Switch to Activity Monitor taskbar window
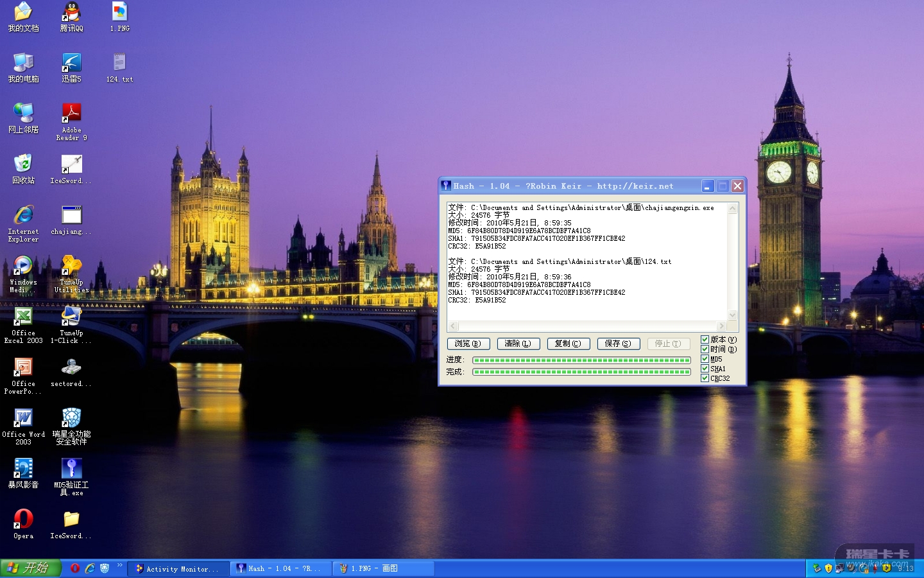The width and height of the screenshot is (924, 578). 178,568
